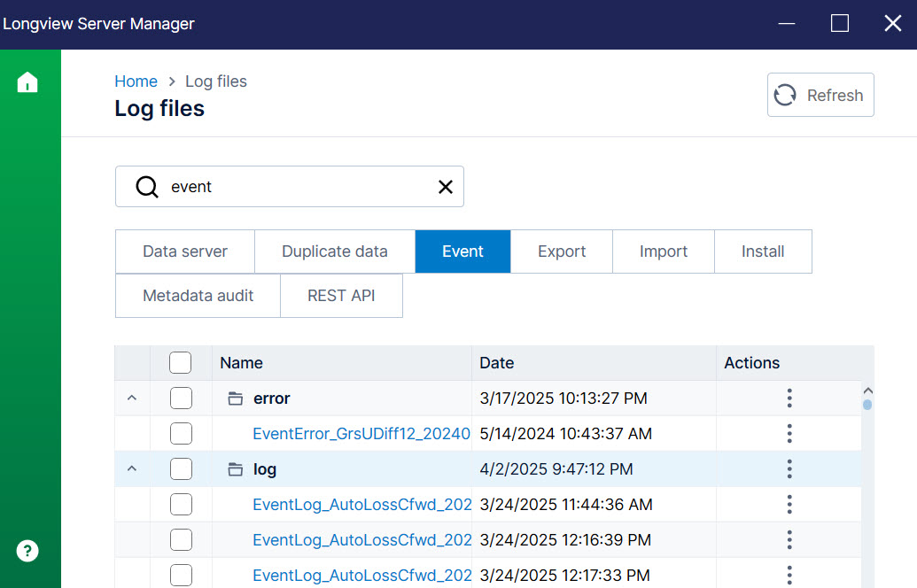Image resolution: width=917 pixels, height=588 pixels.
Task: Open the EventLog_AutoLossCfwd log from 11:44:36 AM
Action: point(361,504)
